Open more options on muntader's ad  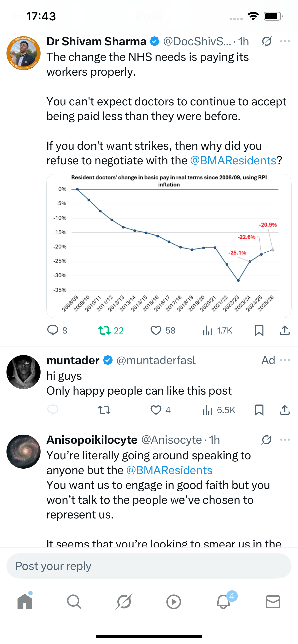(x=285, y=360)
